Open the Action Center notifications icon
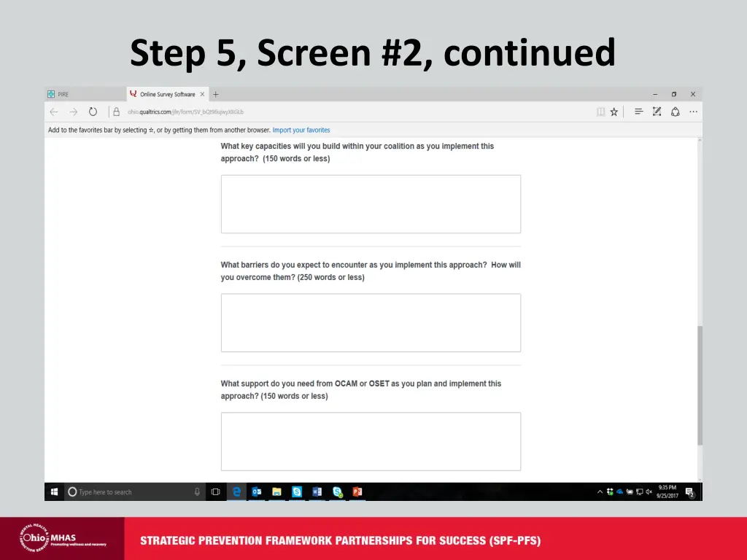 point(689,492)
